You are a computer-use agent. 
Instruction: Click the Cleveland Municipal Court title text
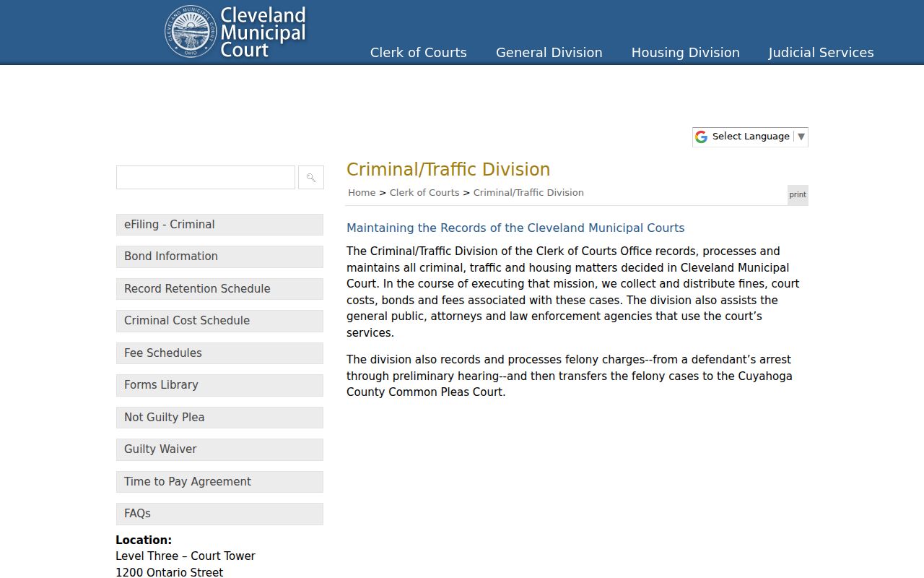(x=263, y=32)
